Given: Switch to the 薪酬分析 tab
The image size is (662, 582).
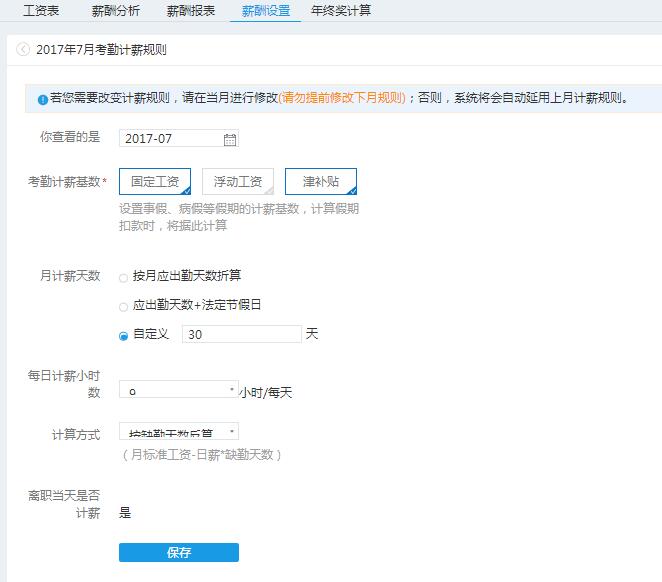Looking at the screenshot, I should pos(115,11).
